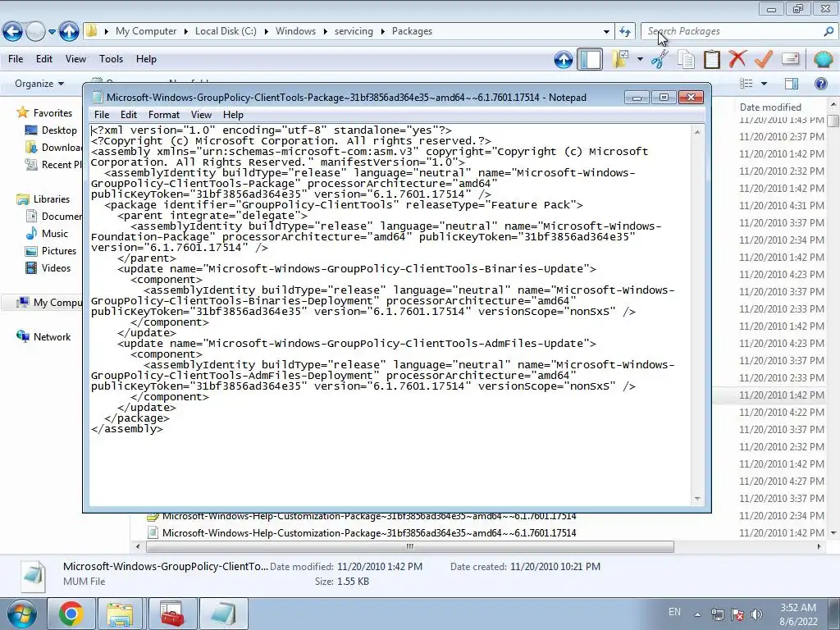Toggle the navigation pane toolbar button
This screenshot has width=840, height=630.
point(590,59)
